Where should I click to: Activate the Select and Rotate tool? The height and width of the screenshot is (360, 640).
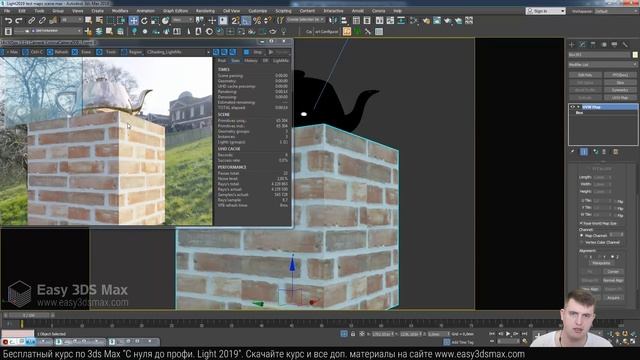click(144, 20)
